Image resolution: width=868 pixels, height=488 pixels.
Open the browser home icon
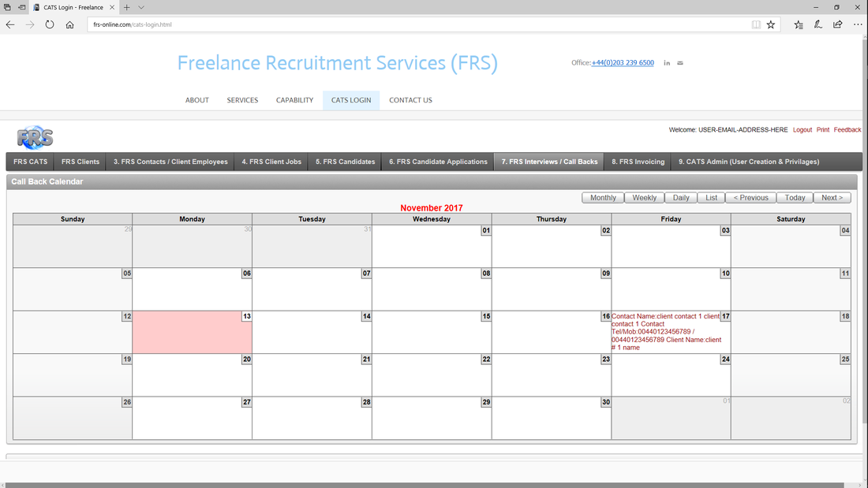[x=69, y=24]
